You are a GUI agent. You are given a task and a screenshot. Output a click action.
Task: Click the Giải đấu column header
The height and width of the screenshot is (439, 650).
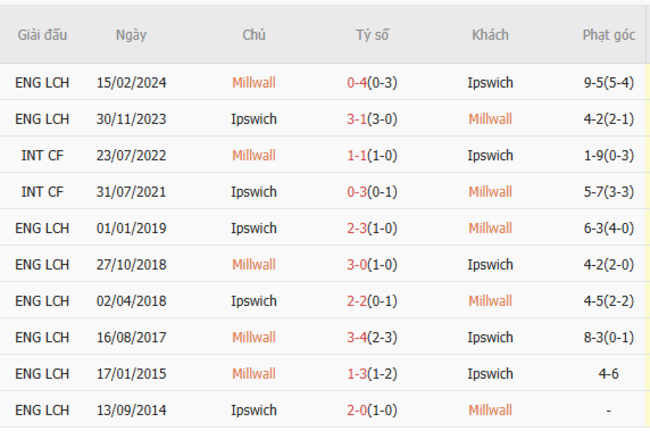(42, 34)
